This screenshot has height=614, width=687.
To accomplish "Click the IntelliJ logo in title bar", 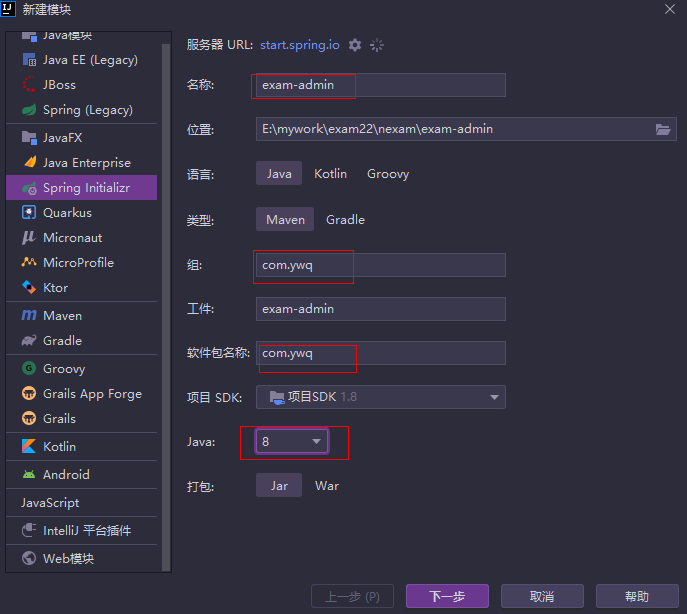I will 8,8.
